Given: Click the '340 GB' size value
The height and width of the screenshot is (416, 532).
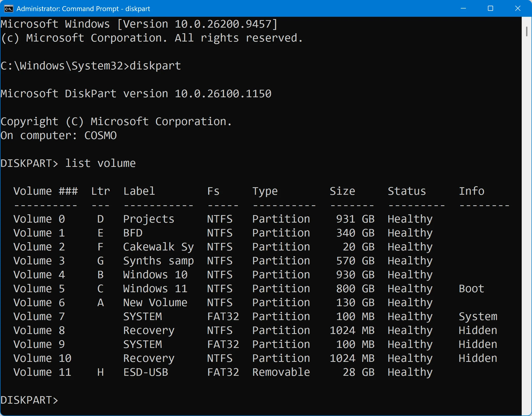Looking at the screenshot, I should point(355,233).
